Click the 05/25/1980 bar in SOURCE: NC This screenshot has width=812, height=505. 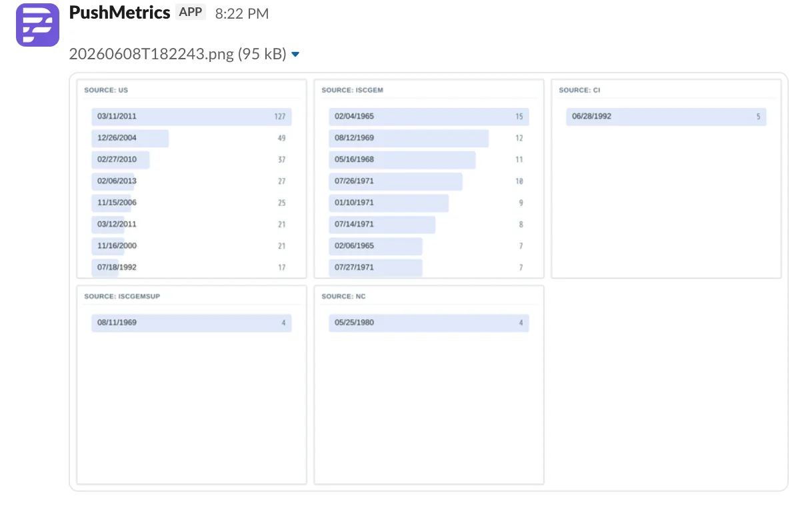(x=429, y=323)
